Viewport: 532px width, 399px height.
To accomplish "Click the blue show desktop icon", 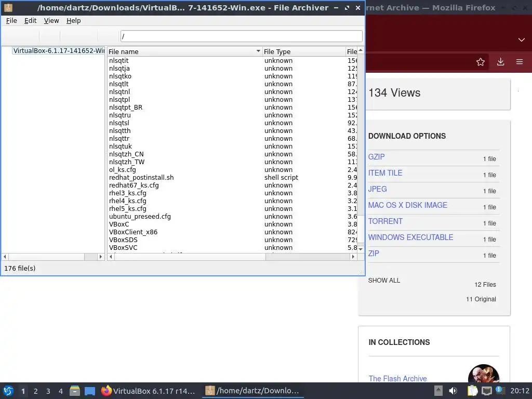I will 90,391.
